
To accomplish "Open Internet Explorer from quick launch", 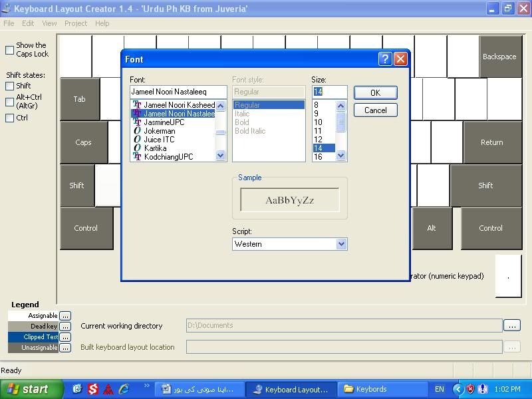I will click(124, 389).
